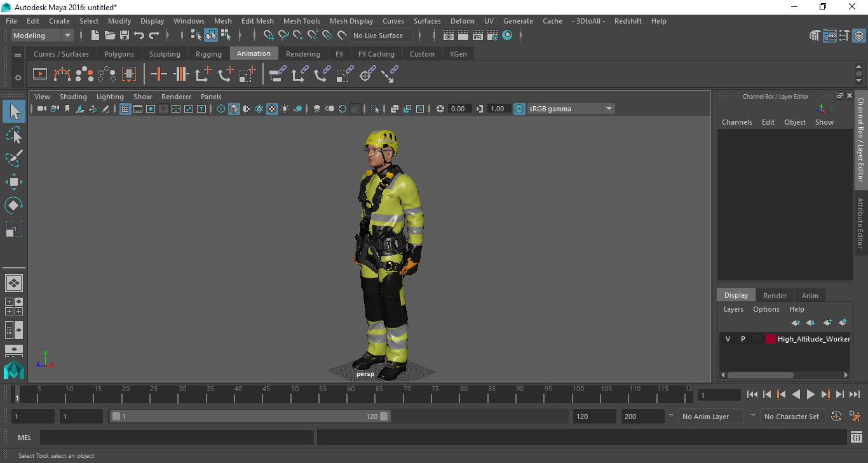Open the Redshift menu

coord(628,21)
